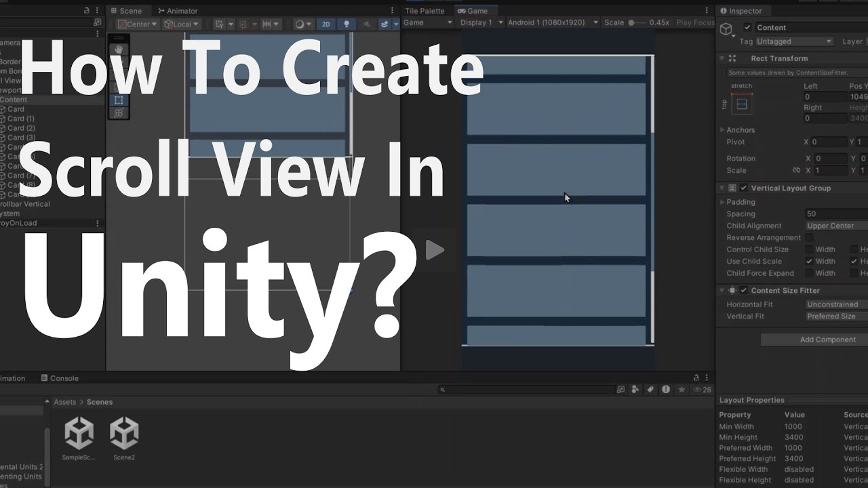Open the Console tab
868x488 pixels.
[60, 378]
